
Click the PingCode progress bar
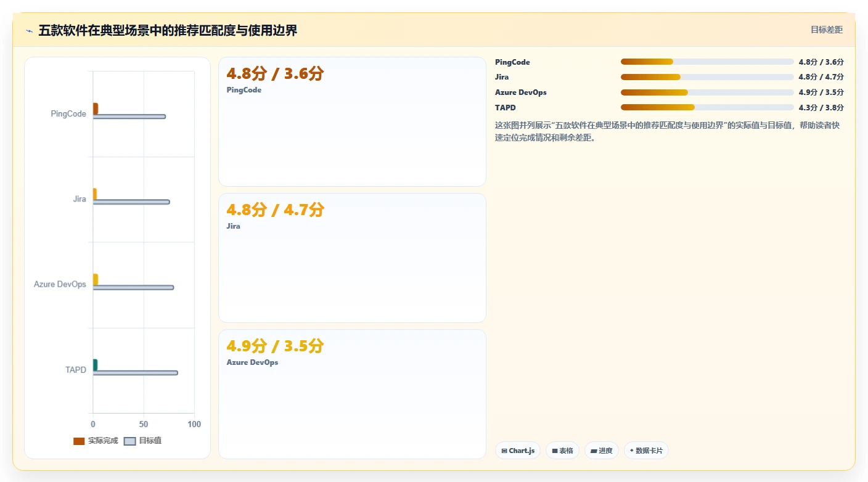point(707,62)
